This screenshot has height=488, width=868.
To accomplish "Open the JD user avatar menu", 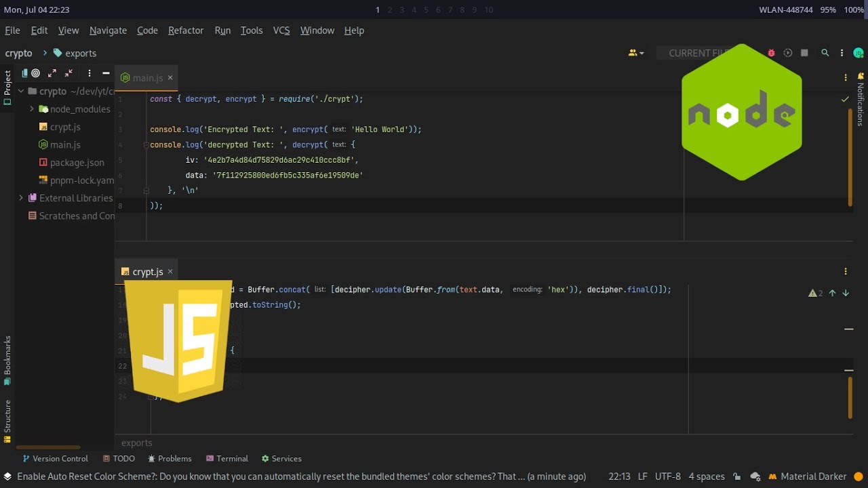I will pos(859,53).
